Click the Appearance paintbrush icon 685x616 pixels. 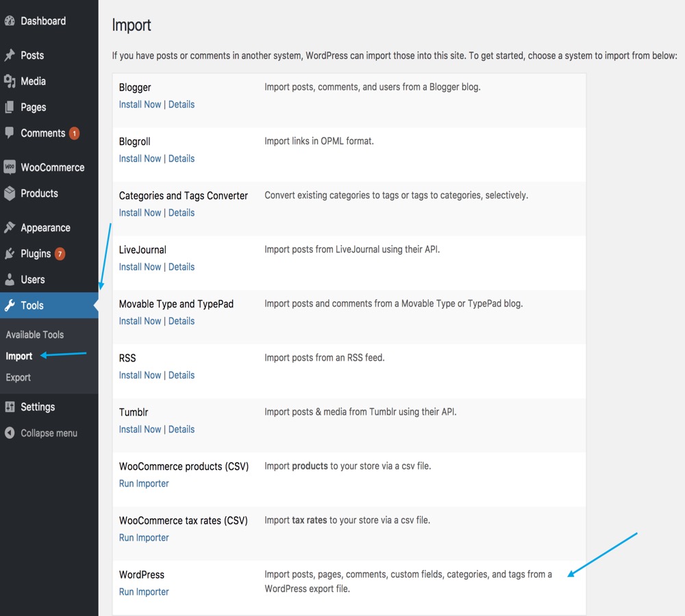(x=10, y=227)
